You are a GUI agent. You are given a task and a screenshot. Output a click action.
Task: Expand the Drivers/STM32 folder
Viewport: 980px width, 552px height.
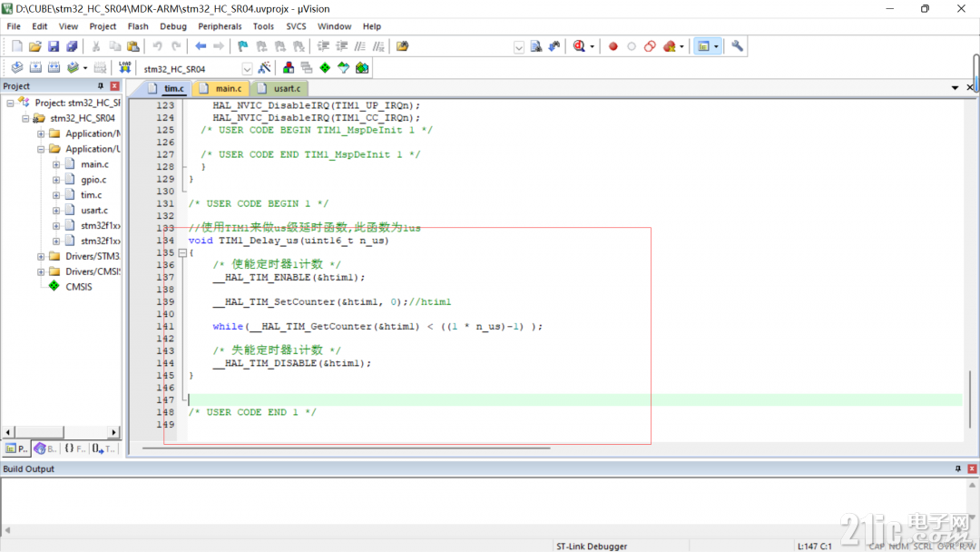(41, 256)
